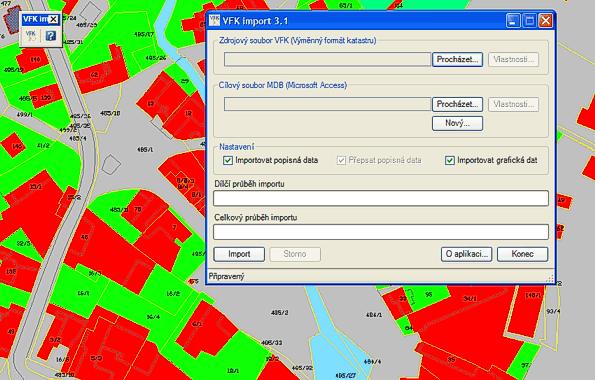Browse for source VFK file with Procházet

click(x=457, y=60)
